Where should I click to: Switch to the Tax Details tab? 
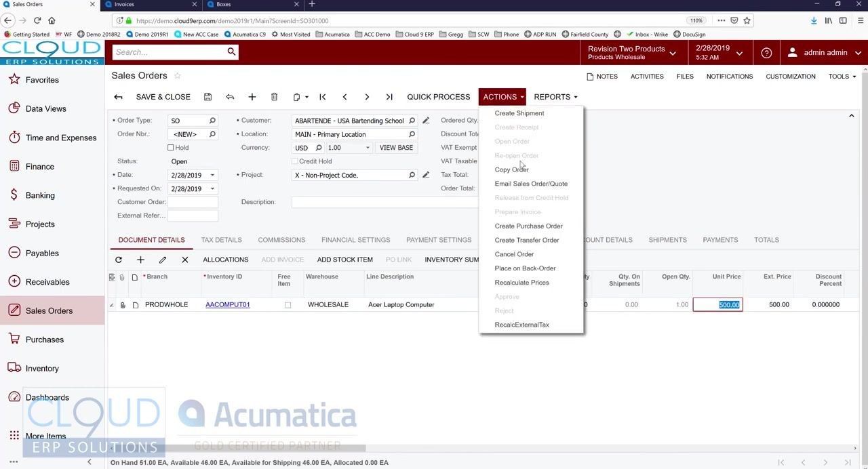[221, 240]
